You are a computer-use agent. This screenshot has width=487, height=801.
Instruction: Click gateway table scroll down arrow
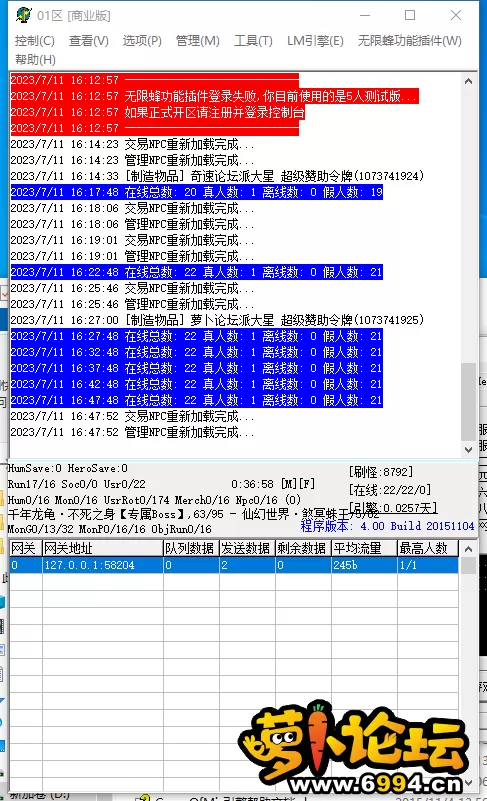pos(469,782)
